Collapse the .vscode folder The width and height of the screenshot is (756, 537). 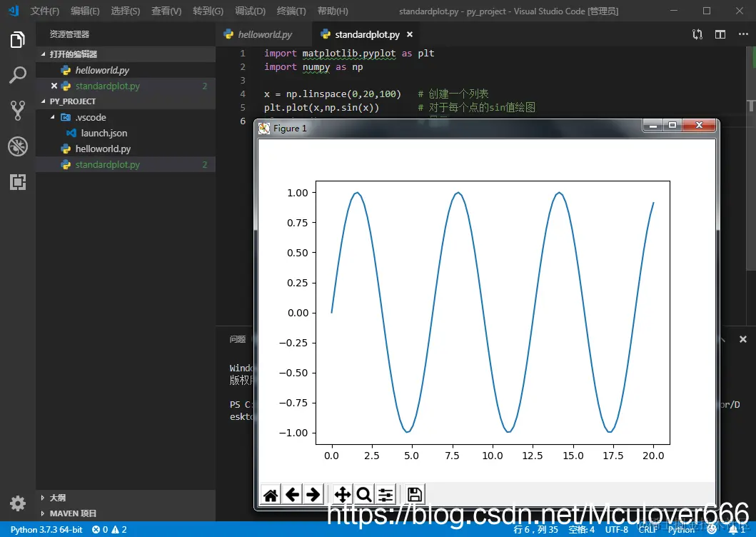click(53, 117)
